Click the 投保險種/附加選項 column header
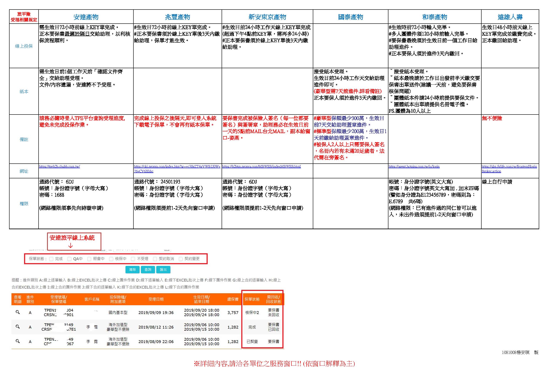Screen dimensions: 555x392 click(118, 299)
